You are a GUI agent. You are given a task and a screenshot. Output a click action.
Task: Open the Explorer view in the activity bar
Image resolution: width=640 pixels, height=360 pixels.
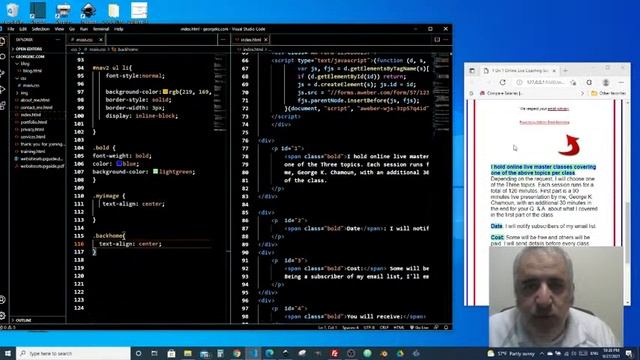pos(2,41)
